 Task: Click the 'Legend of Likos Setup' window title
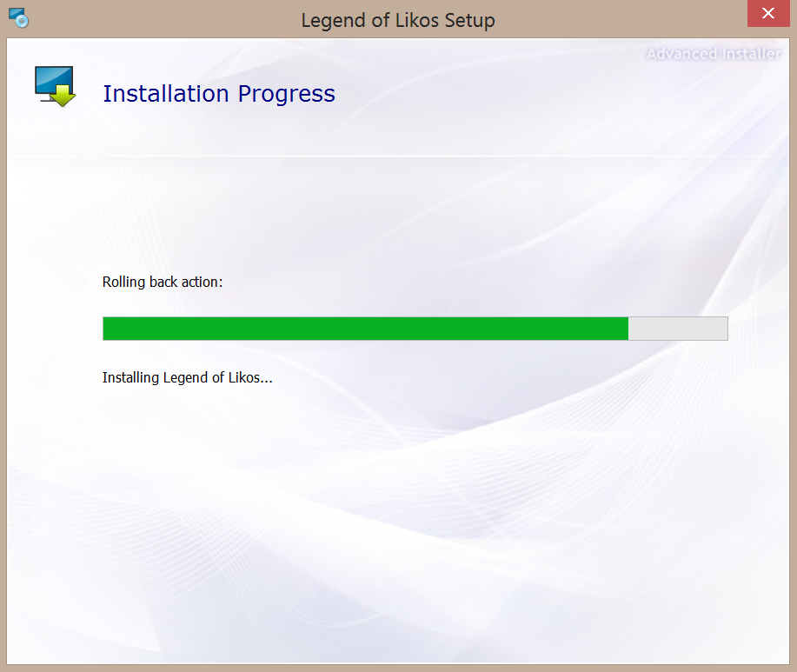(x=398, y=20)
